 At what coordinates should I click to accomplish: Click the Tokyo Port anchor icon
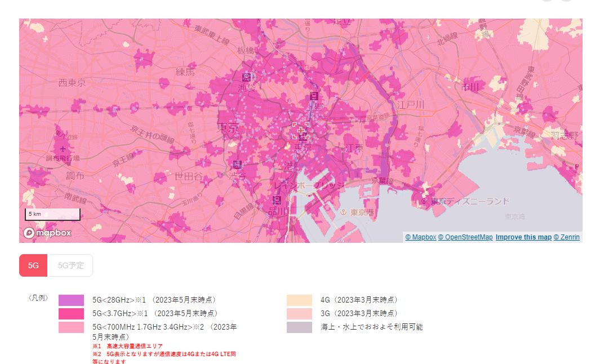coord(342,212)
